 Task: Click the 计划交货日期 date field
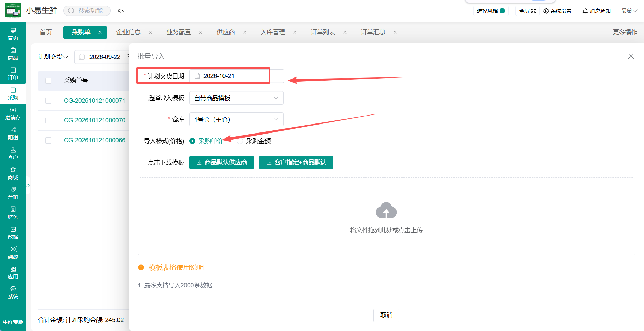[x=237, y=76]
